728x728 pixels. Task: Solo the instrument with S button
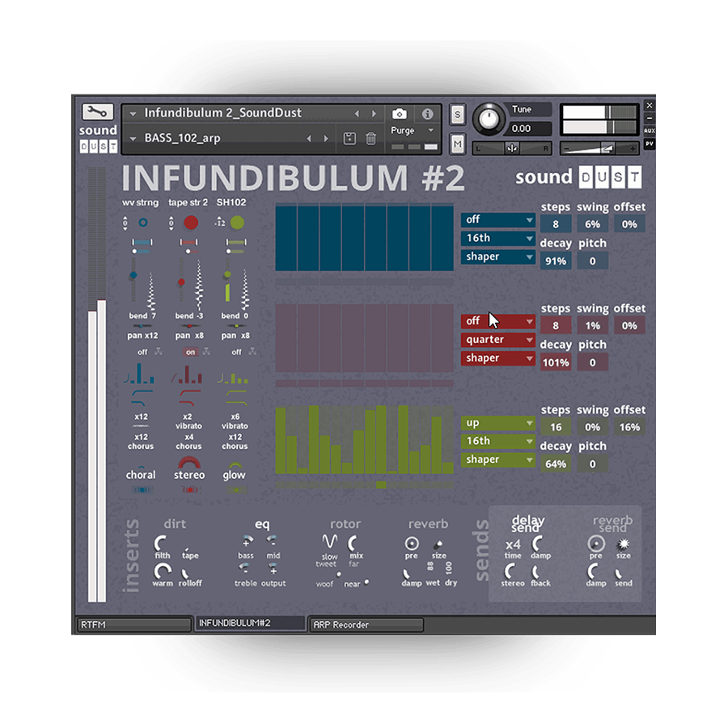pos(457,114)
